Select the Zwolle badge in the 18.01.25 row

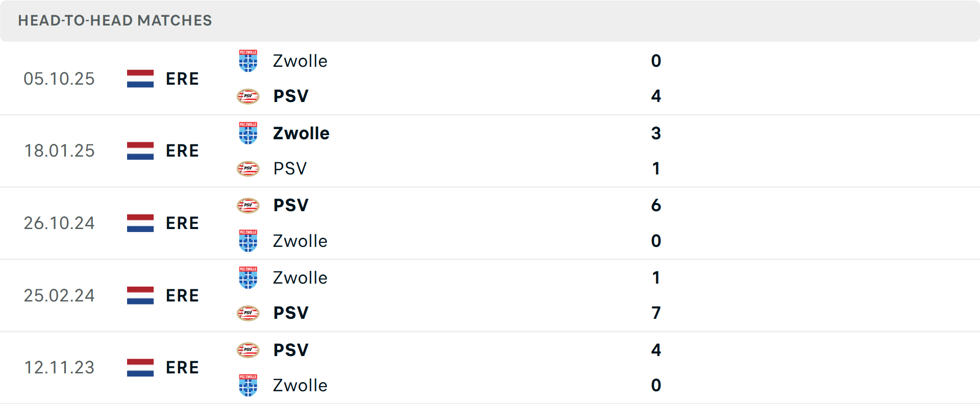click(248, 133)
